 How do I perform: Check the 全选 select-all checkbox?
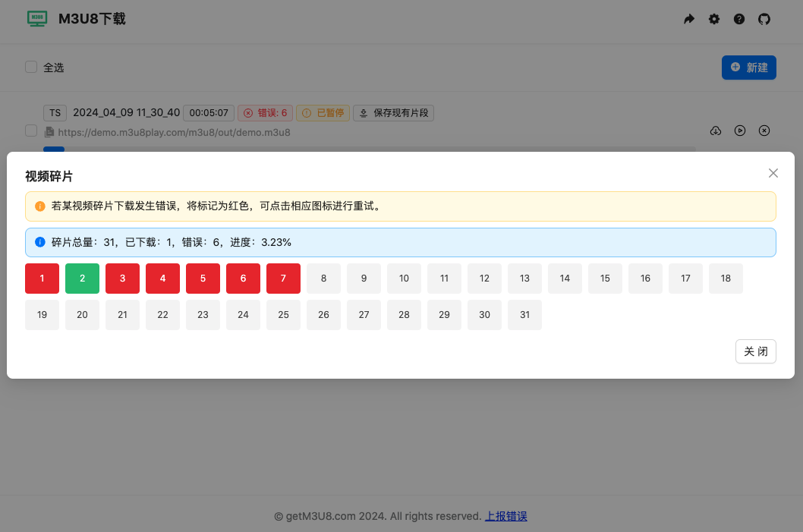[31, 67]
